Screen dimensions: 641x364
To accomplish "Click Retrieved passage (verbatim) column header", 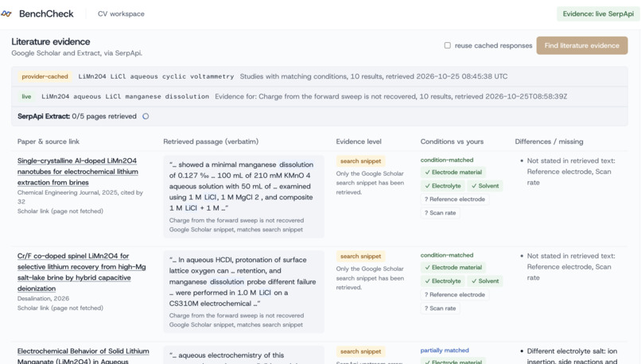I will point(211,141).
